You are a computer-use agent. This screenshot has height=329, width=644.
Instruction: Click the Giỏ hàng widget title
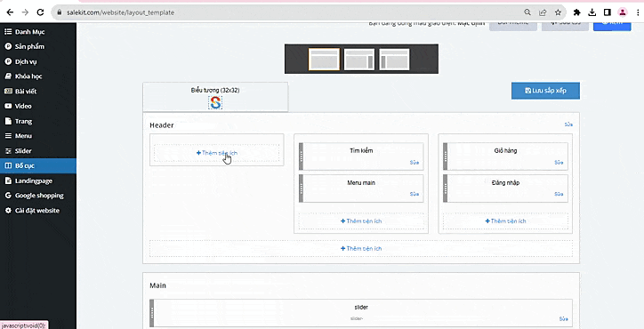tap(505, 151)
